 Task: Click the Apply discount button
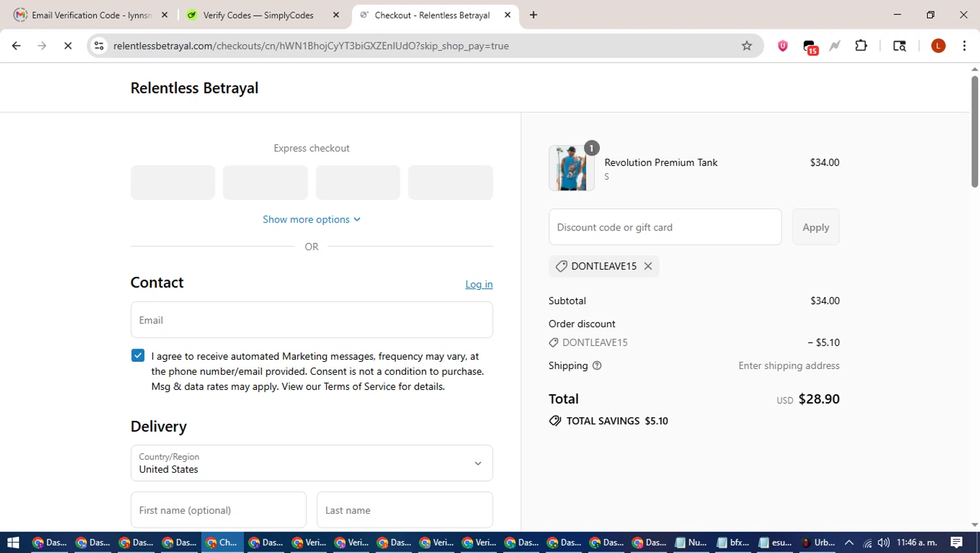point(816,227)
